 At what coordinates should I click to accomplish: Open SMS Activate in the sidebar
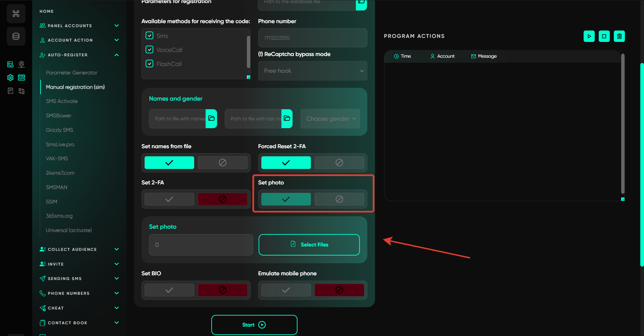(62, 101)
